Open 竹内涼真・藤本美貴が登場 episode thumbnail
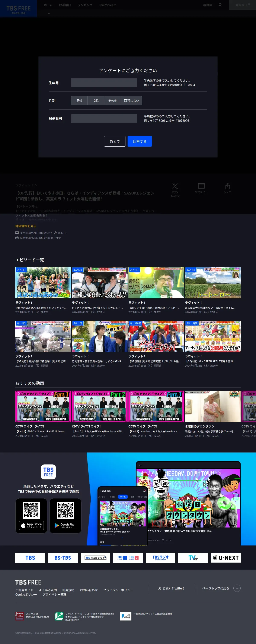 [x=100, y=336]
